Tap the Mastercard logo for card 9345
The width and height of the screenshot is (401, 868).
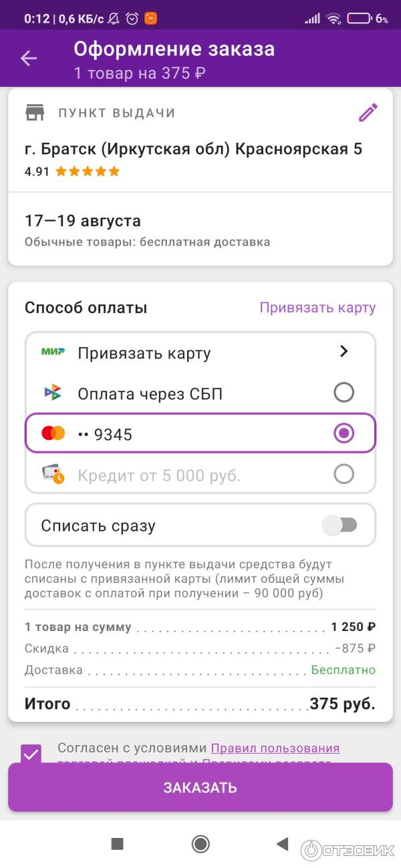(x=53, y=434)
